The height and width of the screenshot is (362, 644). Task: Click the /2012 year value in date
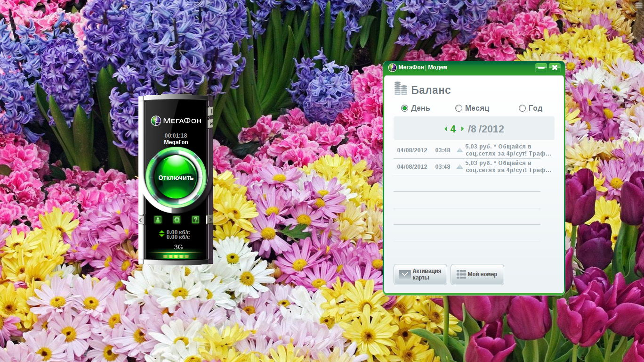tap(491, 129)
